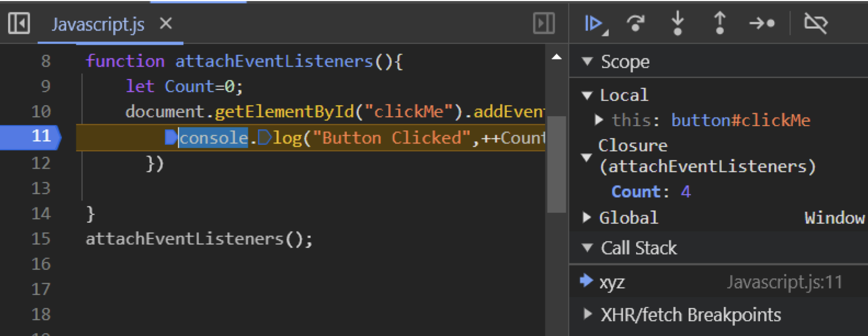The image size is (868, 336).
Task: Select the Javascript.js file tab
Action: click(x=98, y=24)
